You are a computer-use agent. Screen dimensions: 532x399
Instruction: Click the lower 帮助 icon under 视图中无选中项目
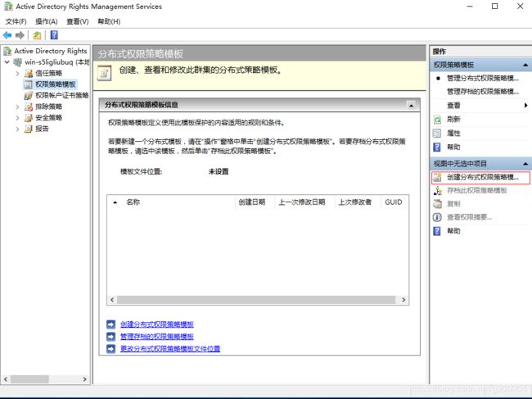pos(437,231)
